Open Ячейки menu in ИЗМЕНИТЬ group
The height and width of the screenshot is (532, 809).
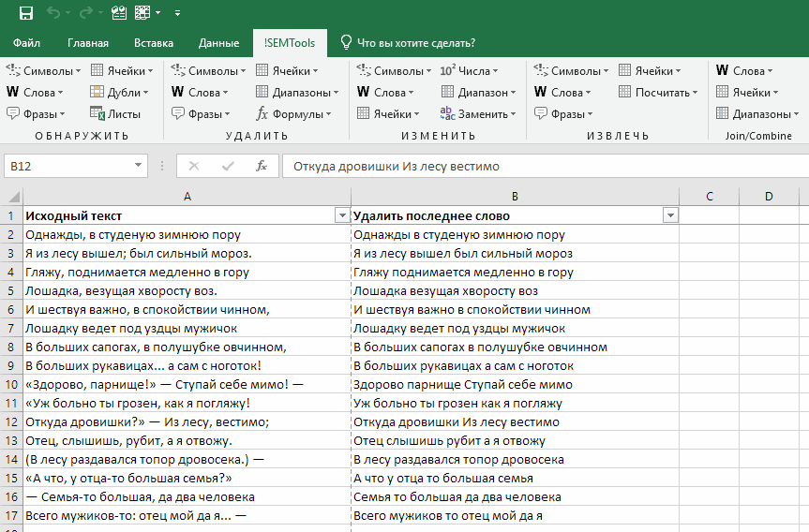click(388, 114)
